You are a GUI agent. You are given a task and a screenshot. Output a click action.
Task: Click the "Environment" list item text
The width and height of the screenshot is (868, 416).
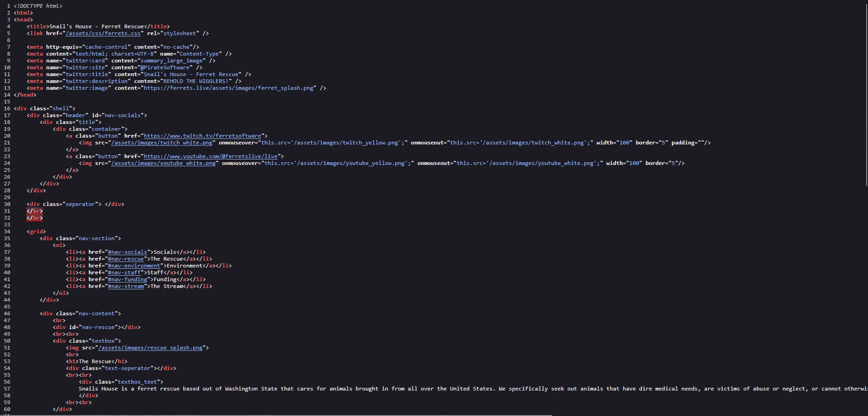(185, 266)
